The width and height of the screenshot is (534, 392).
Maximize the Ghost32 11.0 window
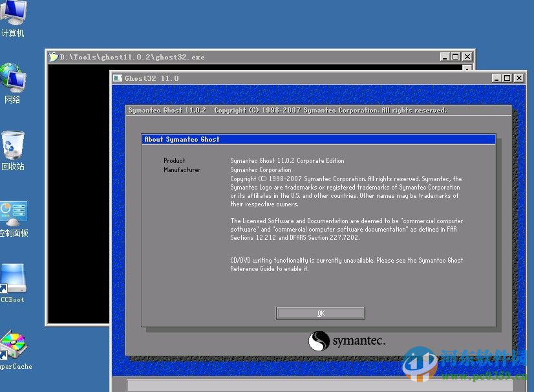pyautogui.click(x=507, y=78)
